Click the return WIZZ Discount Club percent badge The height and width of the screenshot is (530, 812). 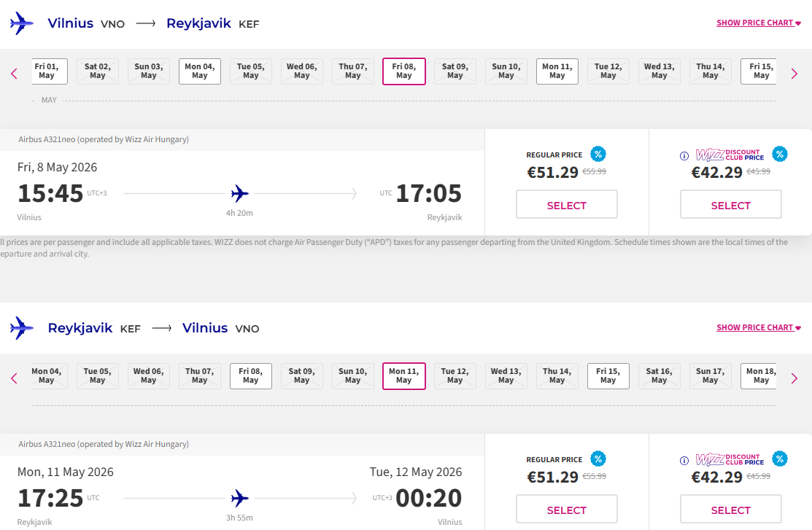point(780,459)
